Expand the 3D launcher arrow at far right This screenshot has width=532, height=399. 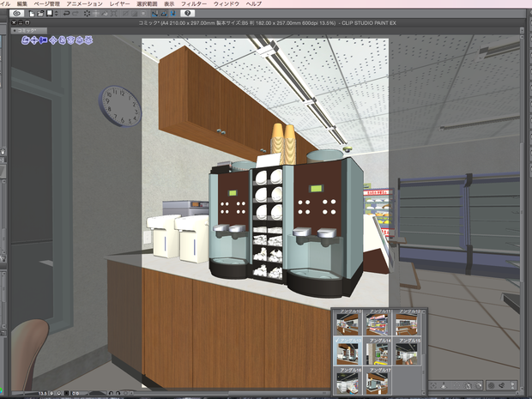click(x=513, y=385)
